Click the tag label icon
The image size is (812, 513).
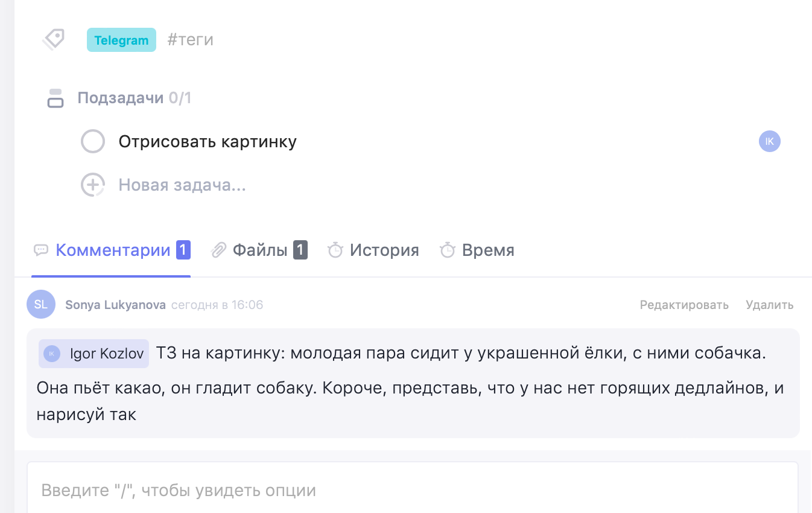(x=54, y=39)
